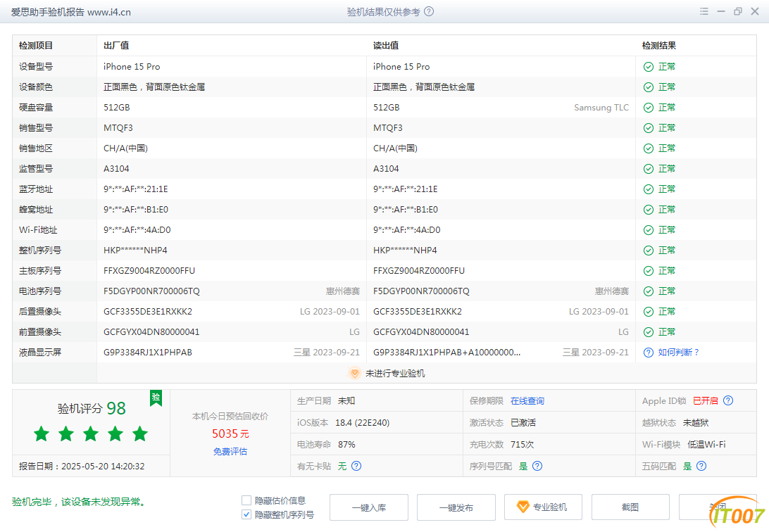Click the 已激活 activation status value
The image size is (769, 532).
point(523,423)
